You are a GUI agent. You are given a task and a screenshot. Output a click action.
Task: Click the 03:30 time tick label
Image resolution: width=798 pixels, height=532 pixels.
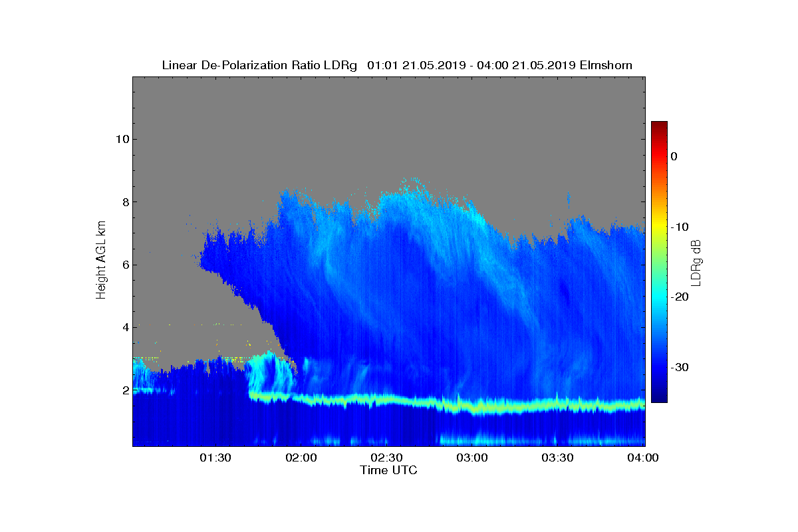click(x=559, y=458)
